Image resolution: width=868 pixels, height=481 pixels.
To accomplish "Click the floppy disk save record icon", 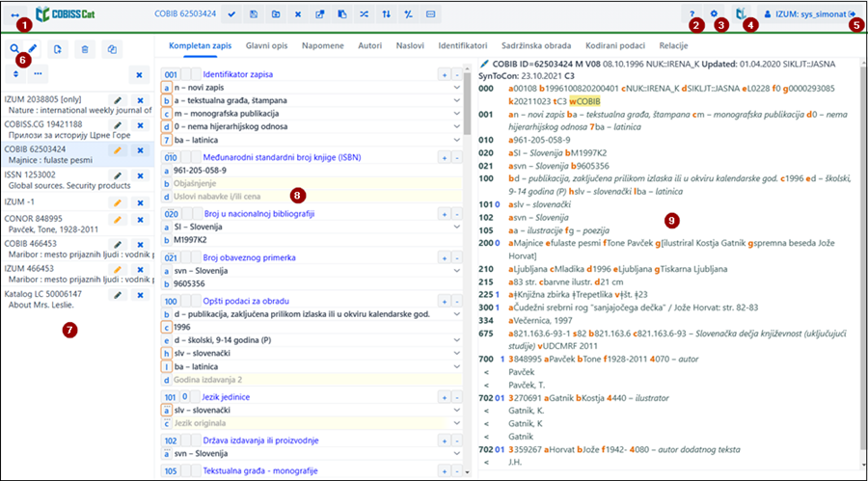I will tap(254, 14).
